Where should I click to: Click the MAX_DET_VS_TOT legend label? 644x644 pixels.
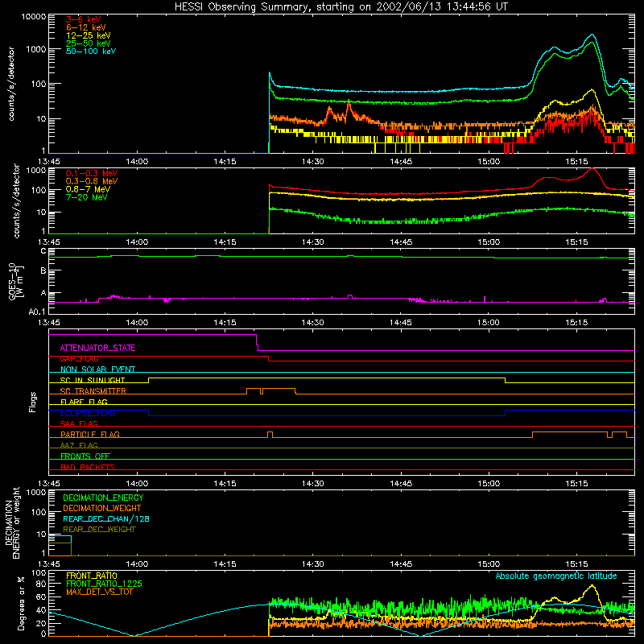point(99,592)
